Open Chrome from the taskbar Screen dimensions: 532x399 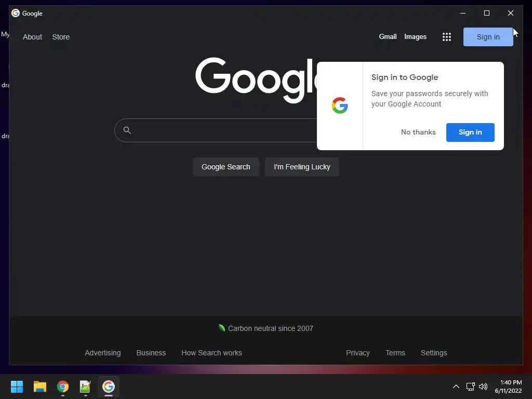(63, 387)
